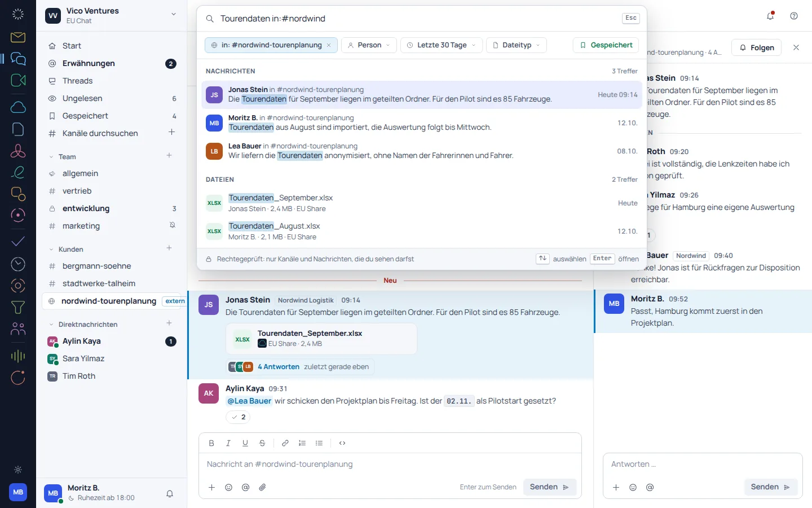Open the Tourendaten_September.xlsx file search result
This screenshot has width=812, height=508.
click(x=422, y=203)
